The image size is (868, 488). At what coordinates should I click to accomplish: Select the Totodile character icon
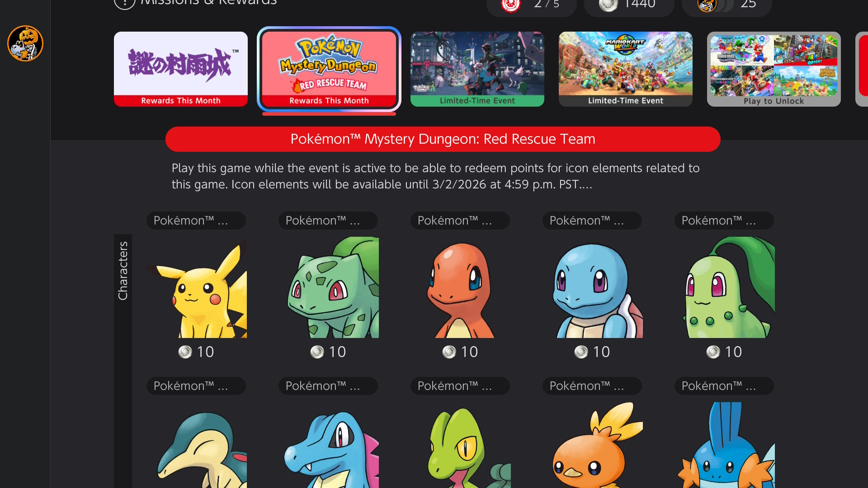pyautogui.click(x=329, y=445)
